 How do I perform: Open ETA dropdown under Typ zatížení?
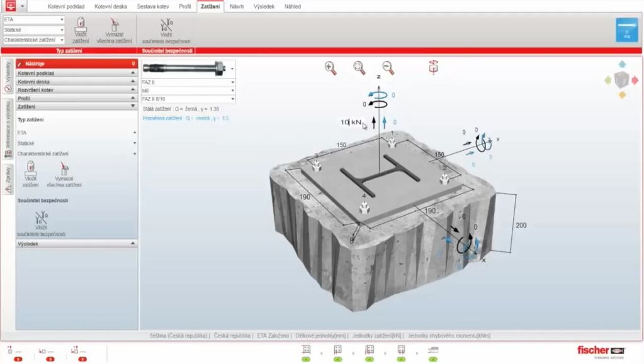point(76,133)
